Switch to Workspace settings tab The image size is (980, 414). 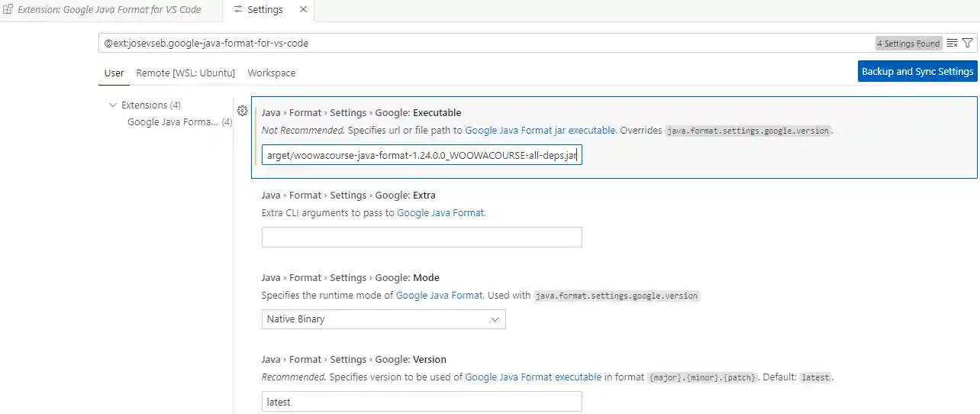(x=271, y=73)
